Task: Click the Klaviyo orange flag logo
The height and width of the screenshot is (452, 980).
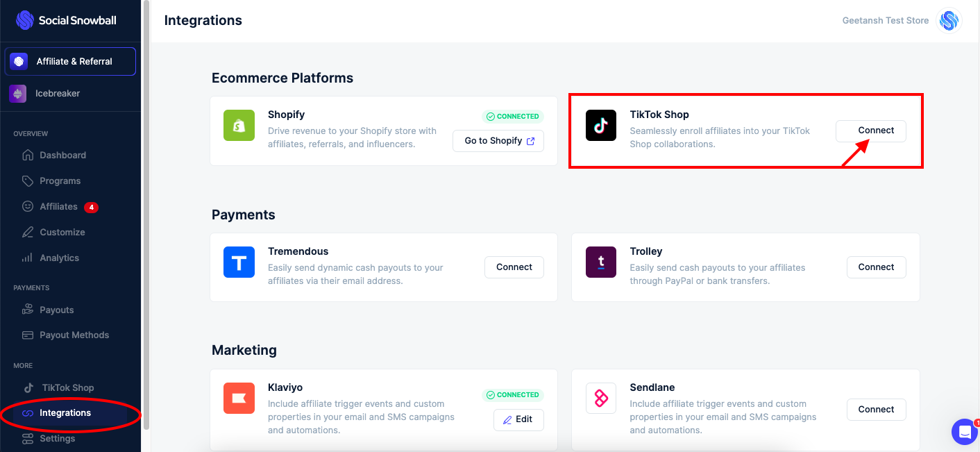Action: [239, 399]
